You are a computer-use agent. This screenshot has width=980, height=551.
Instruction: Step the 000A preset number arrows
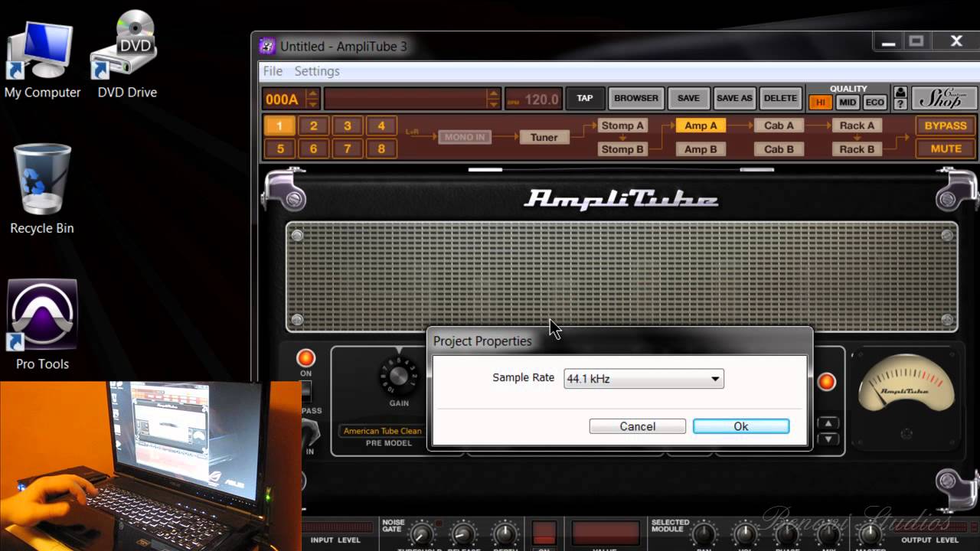[312, 99]
